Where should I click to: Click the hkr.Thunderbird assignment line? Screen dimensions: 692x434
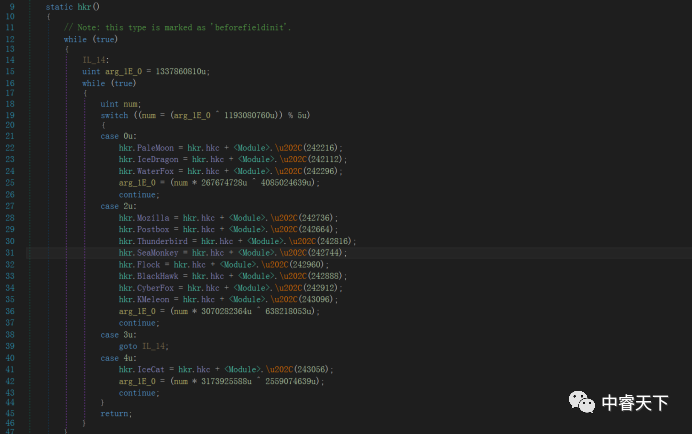[237, 241]
